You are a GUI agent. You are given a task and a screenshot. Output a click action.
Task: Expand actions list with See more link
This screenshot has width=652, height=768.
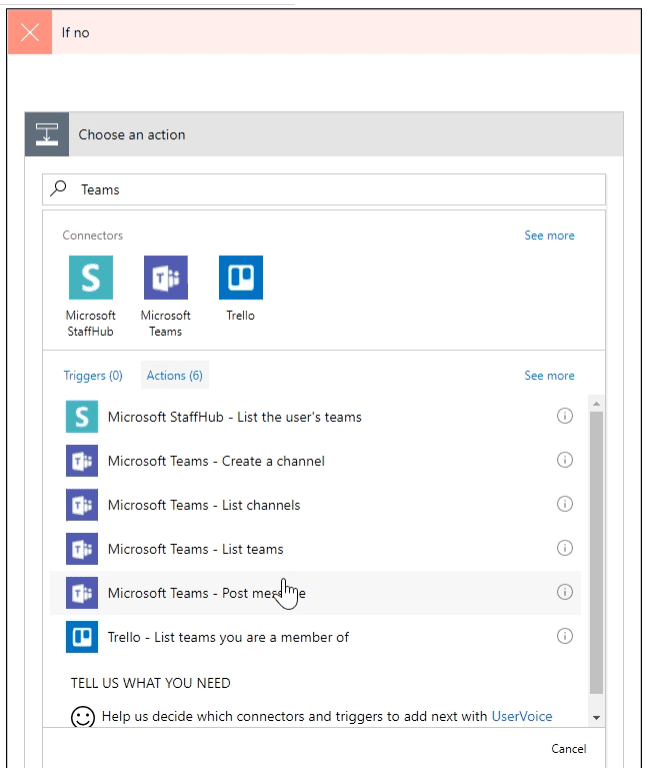click(x=549, y=376)
